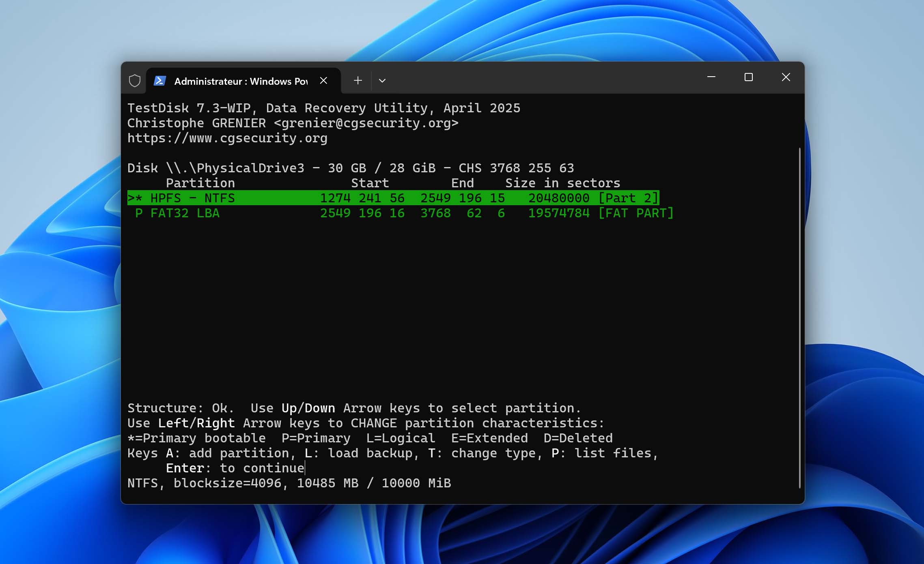Click the 'Left/Right' arrow keys instruction
Screen dimensions: 924x564
(196, 423)
